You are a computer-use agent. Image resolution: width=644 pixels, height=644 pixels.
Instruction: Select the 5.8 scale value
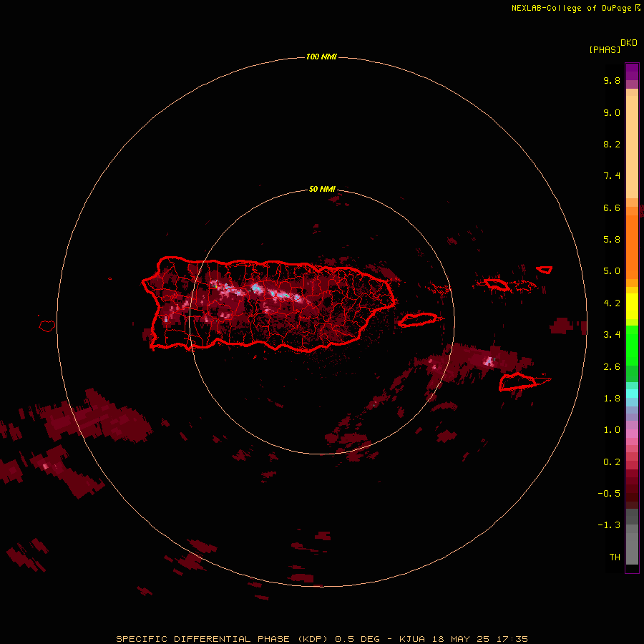pos(612,240)
